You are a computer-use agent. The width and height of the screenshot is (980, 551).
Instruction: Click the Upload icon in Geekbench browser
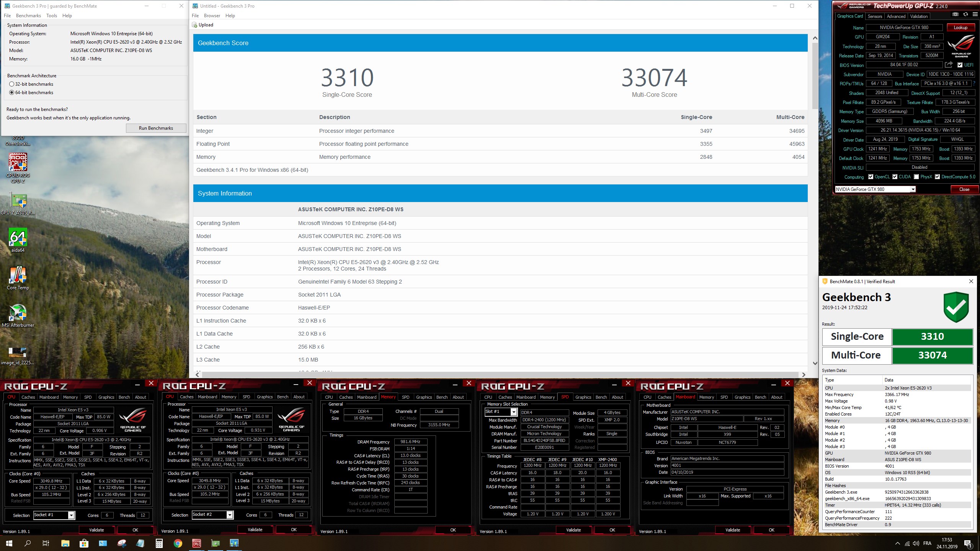(x=195, y=25)
